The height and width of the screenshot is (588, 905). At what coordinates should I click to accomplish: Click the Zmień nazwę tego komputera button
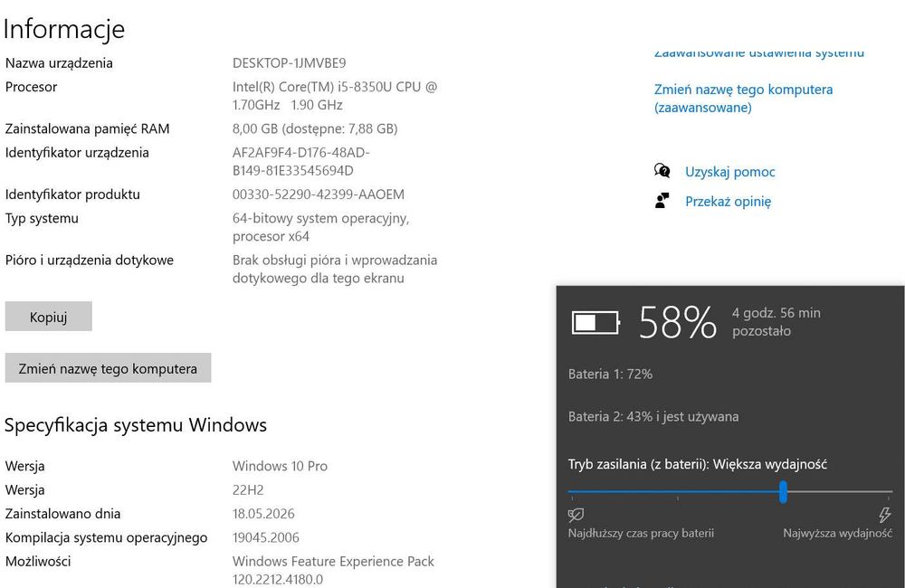[108, 367]
